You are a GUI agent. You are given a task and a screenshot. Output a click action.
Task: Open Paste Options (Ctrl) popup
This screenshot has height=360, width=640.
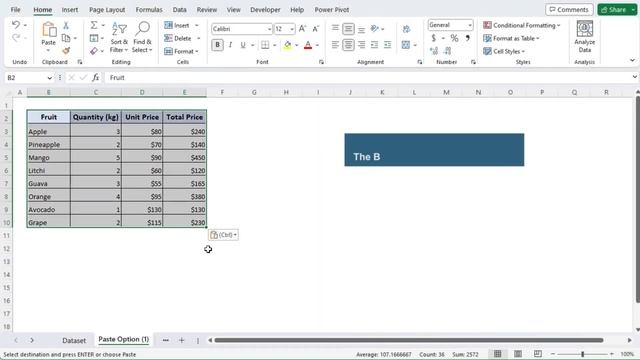pos(223,235)
